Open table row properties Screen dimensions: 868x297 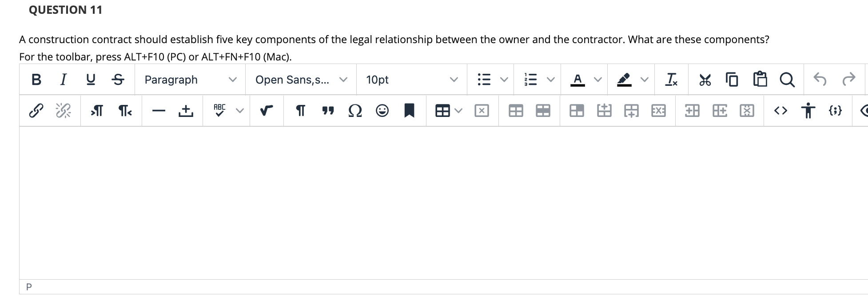click(x=543, y=111)
